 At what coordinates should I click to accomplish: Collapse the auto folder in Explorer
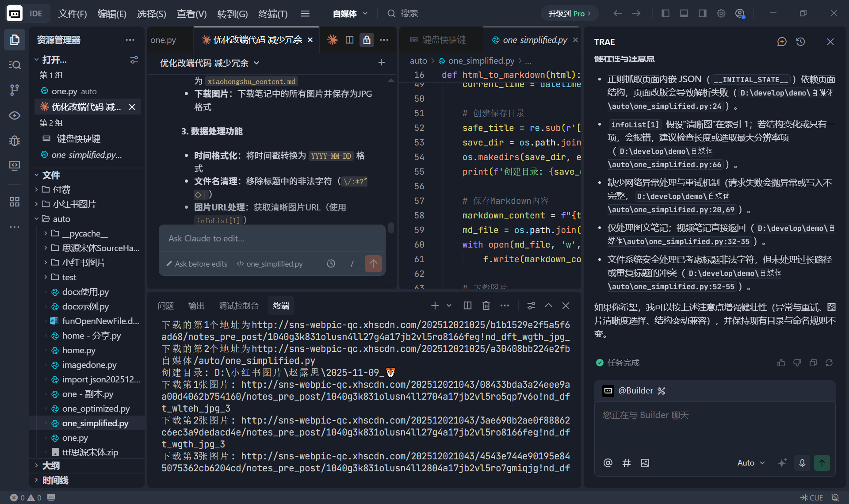pyautogui.click(x=36, y=218)
